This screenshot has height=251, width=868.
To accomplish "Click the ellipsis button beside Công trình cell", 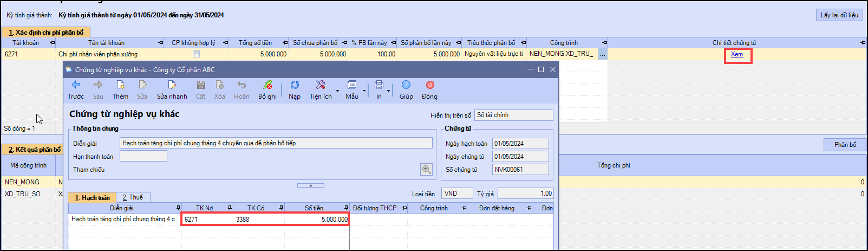I will coord(603,54).
